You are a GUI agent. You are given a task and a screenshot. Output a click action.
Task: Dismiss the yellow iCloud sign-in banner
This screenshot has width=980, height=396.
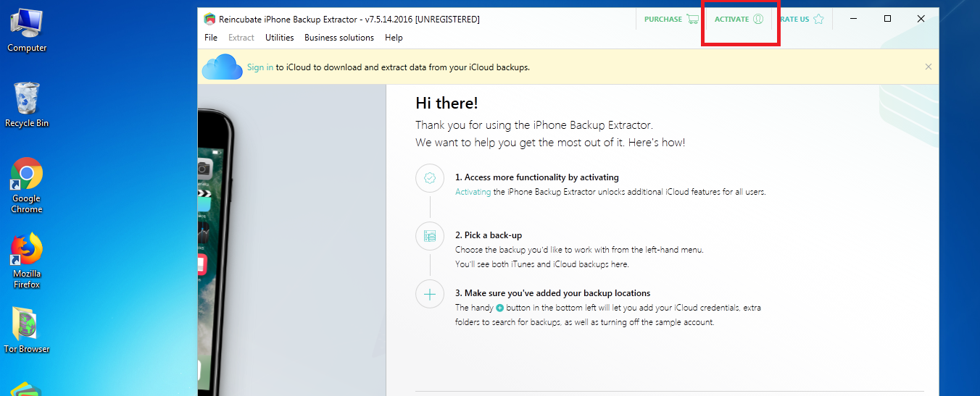pos(929,67)
